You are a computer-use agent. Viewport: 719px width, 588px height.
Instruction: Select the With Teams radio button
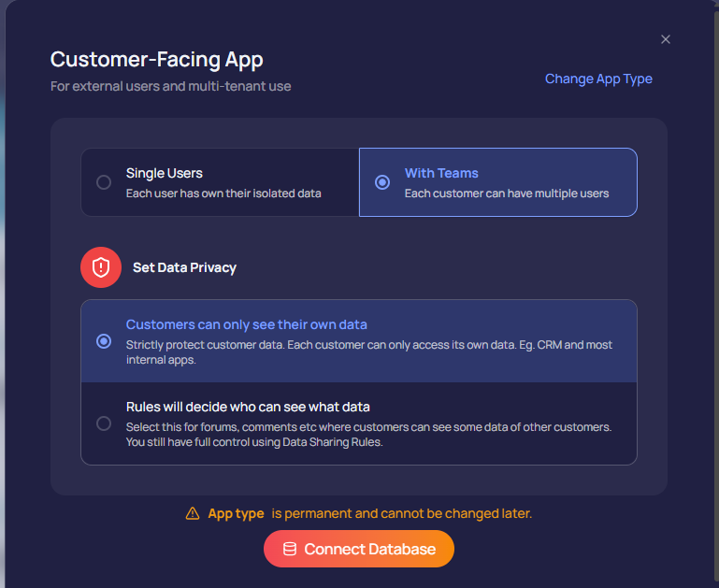tap(382, 182)
